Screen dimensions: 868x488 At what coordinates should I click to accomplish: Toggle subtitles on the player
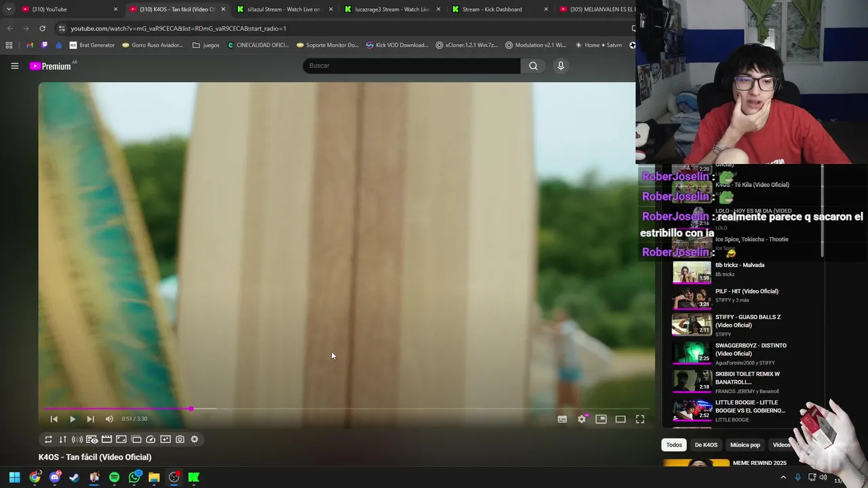tap(562, 419)
